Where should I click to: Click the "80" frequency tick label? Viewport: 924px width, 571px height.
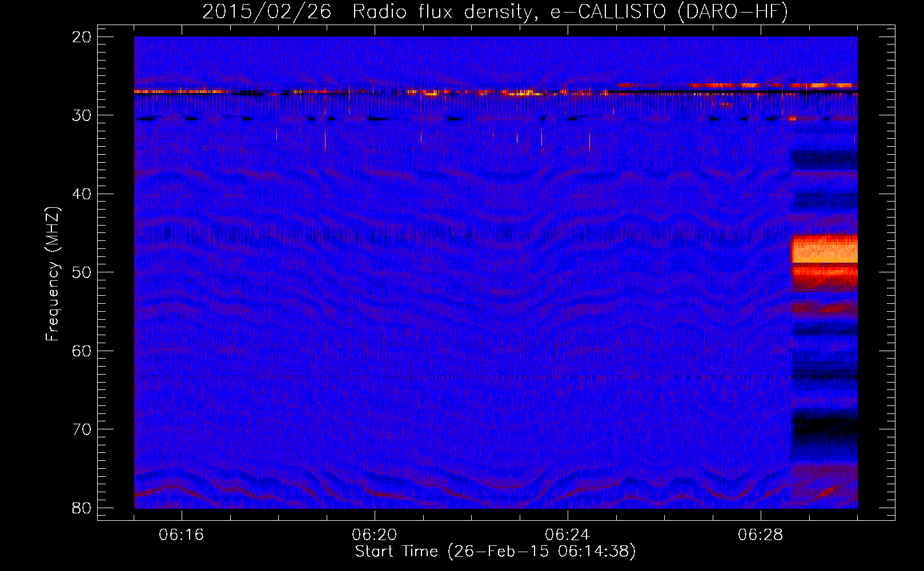(x=82, y=508)
